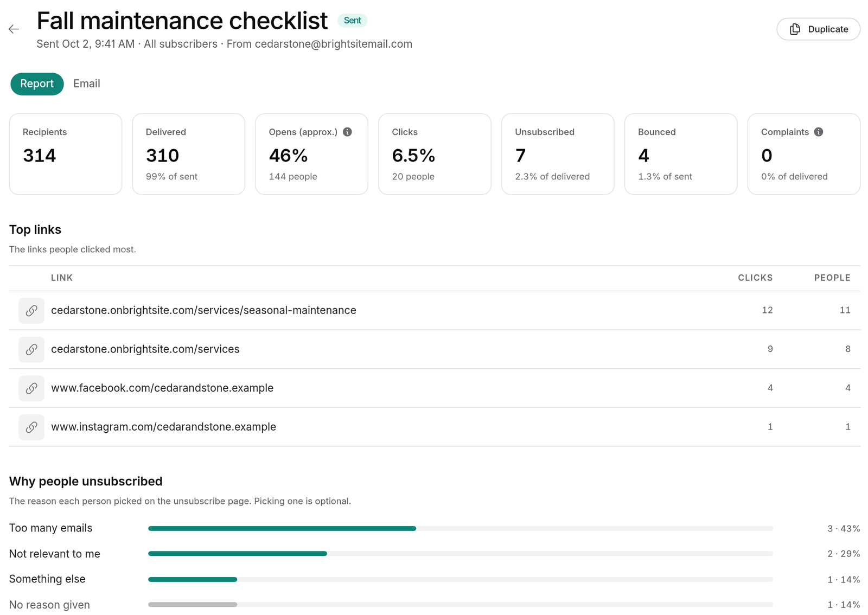Click the '3 · 43%' value
The height and width of the screenshot is (615, 868).
844,528
